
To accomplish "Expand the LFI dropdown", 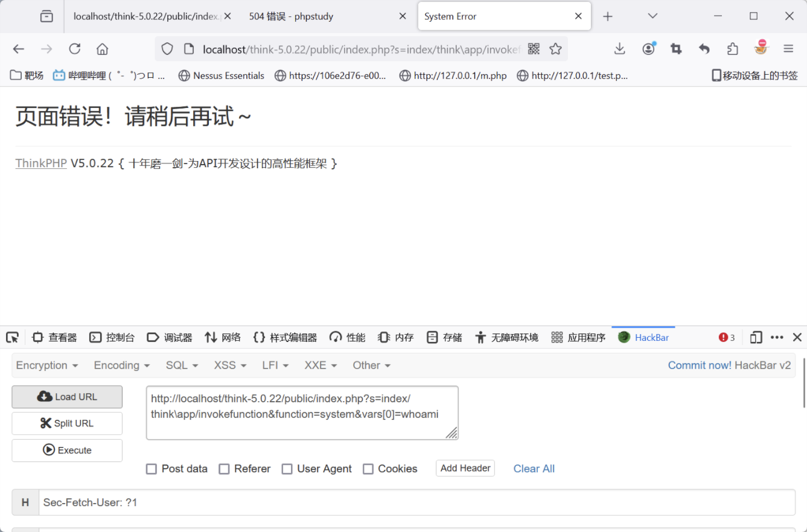I will 276,366.
